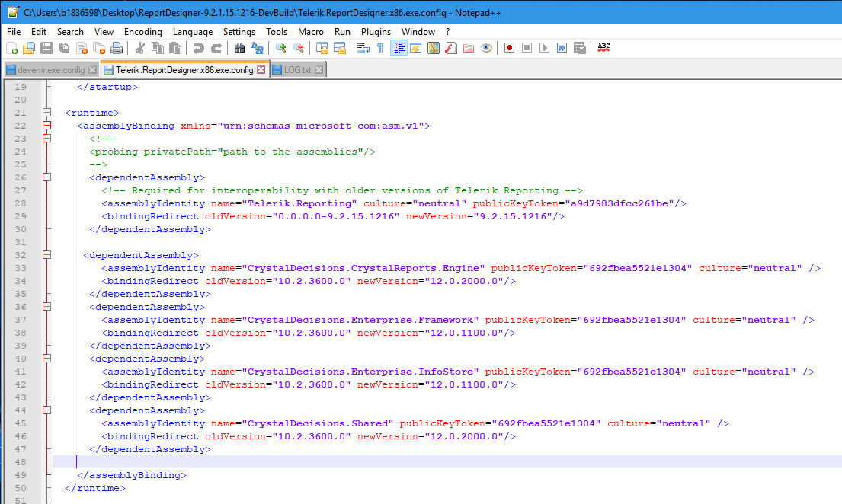This screenshot has height=504, width=842.
Task: Click the Zoom In magnifier icon
Action: click(x=280, y=48)
